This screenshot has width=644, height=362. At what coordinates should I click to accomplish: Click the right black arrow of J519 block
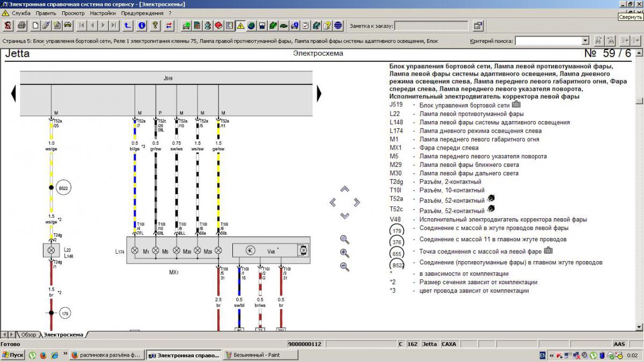[x=319, y=94]
